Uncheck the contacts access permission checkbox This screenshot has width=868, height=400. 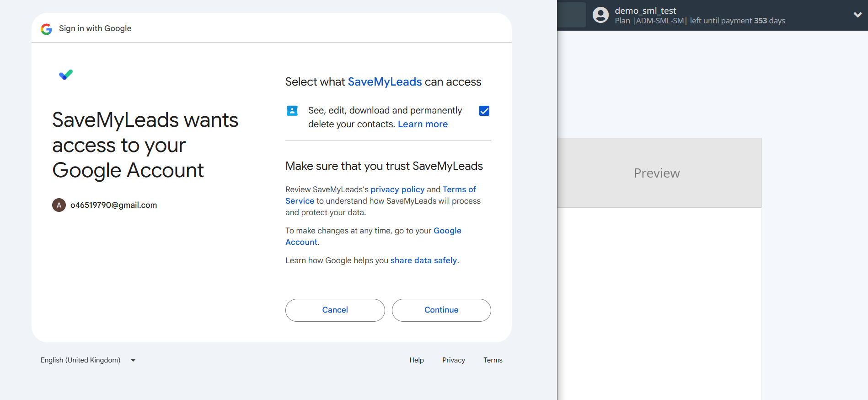[x=484, y=111]
